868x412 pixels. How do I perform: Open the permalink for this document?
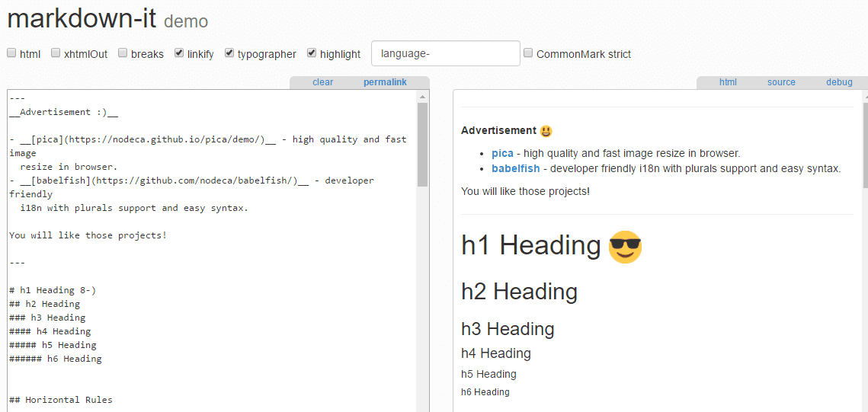click(385, 82)
